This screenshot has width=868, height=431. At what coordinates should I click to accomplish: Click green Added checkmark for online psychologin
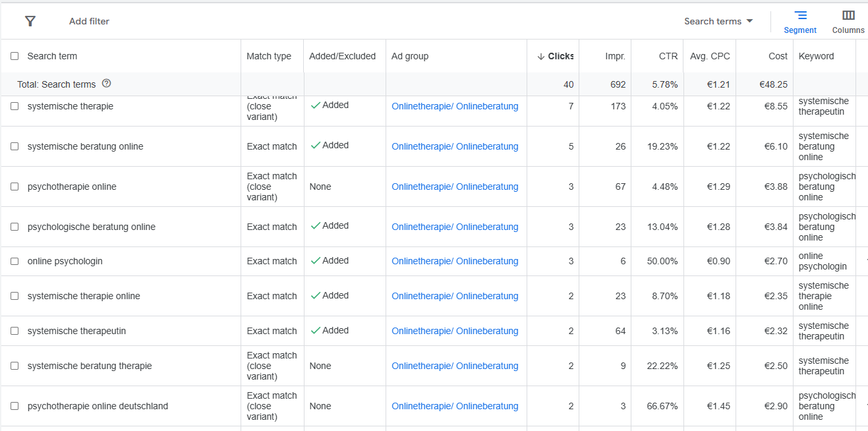tap(316, 260)
